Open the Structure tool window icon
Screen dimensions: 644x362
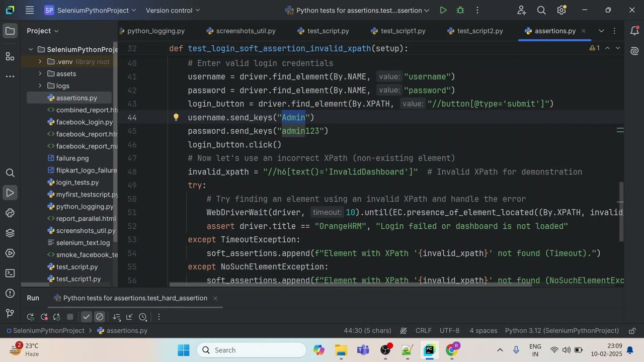pyautogui.click(x=10, y=56)
